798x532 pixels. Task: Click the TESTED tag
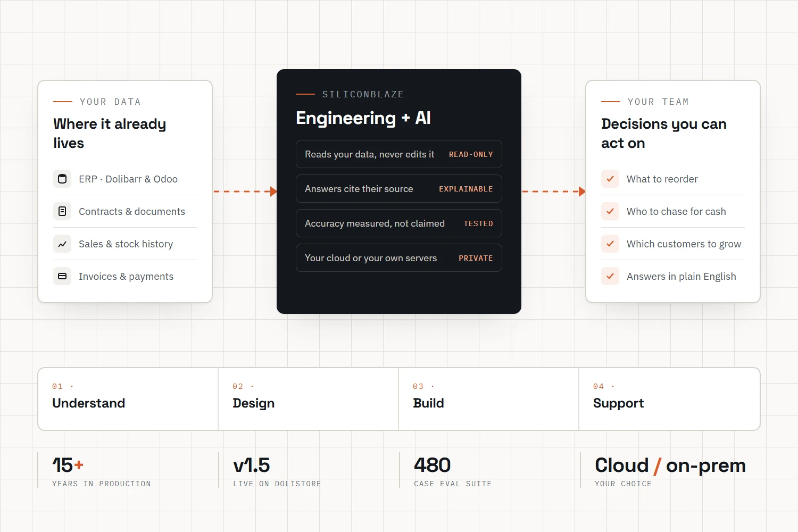tap(478, 223)
